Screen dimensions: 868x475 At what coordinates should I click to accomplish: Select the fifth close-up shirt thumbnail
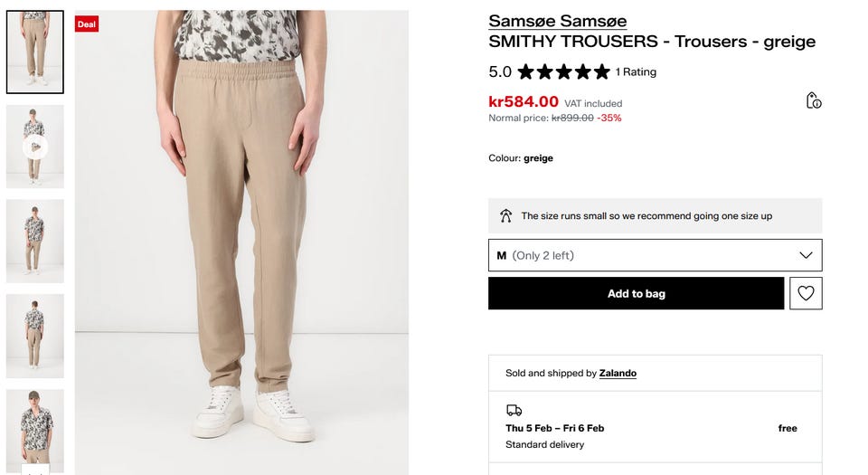tap(35, 429)
